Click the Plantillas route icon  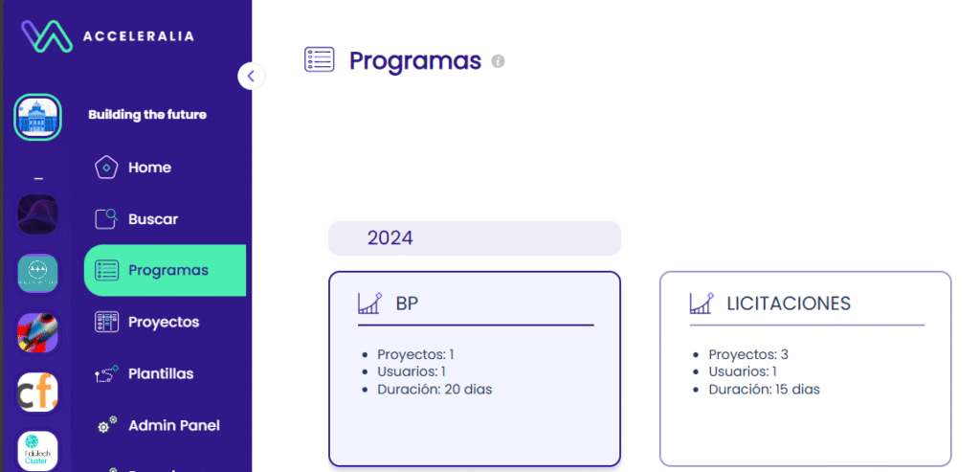(106, 373)
